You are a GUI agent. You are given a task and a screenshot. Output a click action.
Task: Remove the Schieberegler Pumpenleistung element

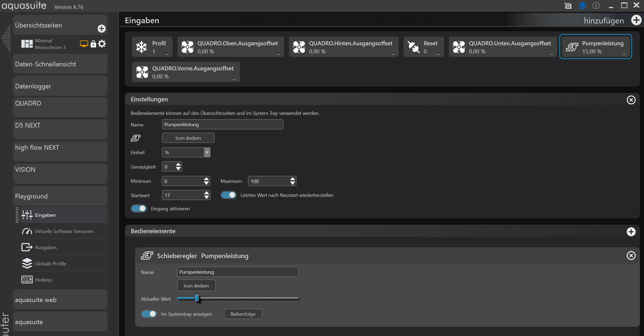pyautogui.click(x=631, y=255)
